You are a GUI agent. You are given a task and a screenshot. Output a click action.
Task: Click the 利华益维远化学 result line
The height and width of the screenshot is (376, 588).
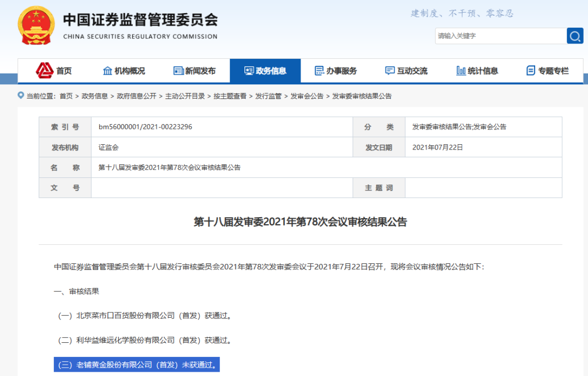[145, 340]
